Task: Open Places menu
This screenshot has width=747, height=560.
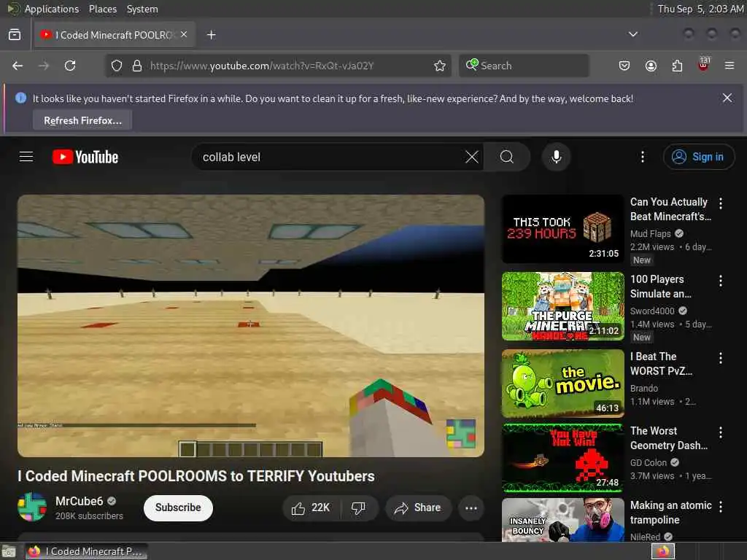Action: pos(102,9)
